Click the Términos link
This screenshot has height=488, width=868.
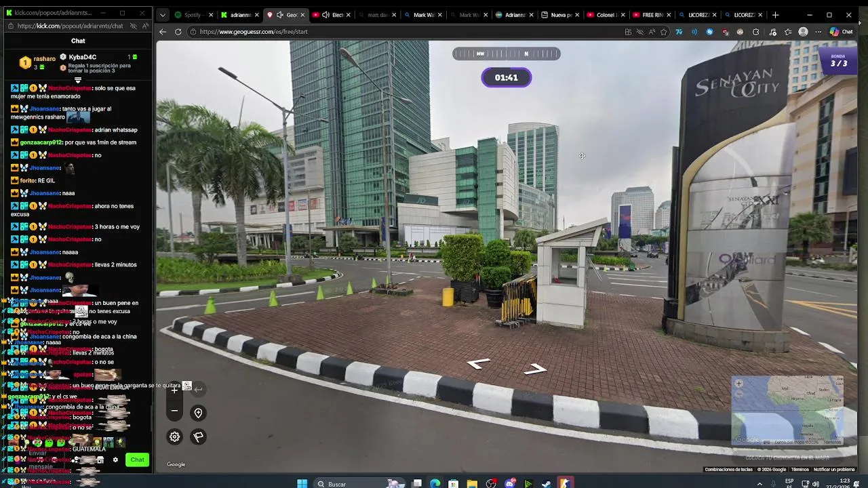800,469
